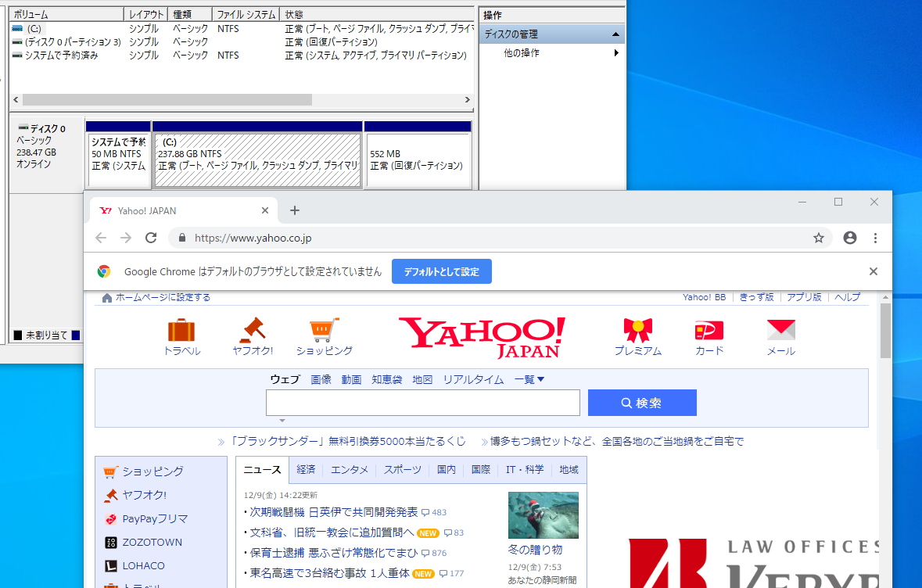Open the Chrome profile avatar icon
The height and width of the screenshot is (588, 922).
pos(850,238)
